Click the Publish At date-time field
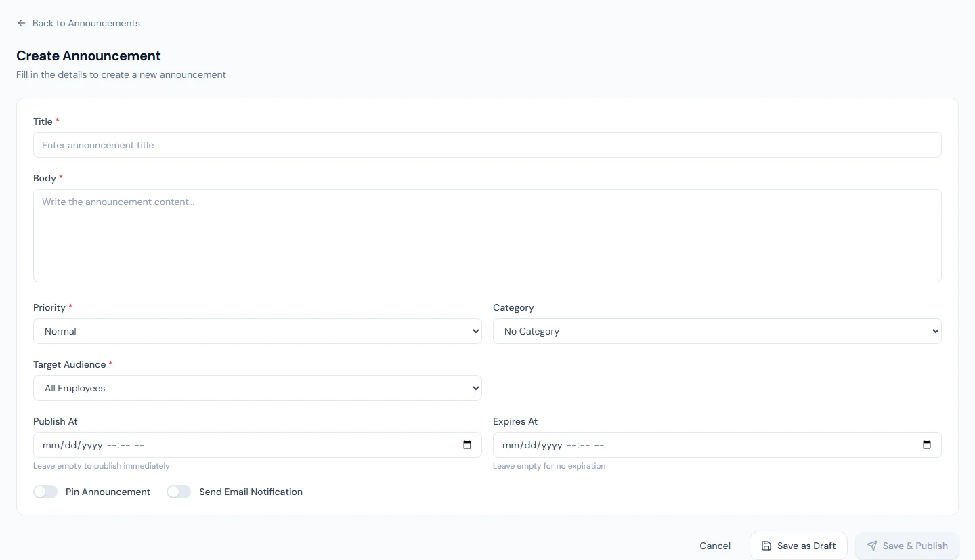 click(257, 445)
